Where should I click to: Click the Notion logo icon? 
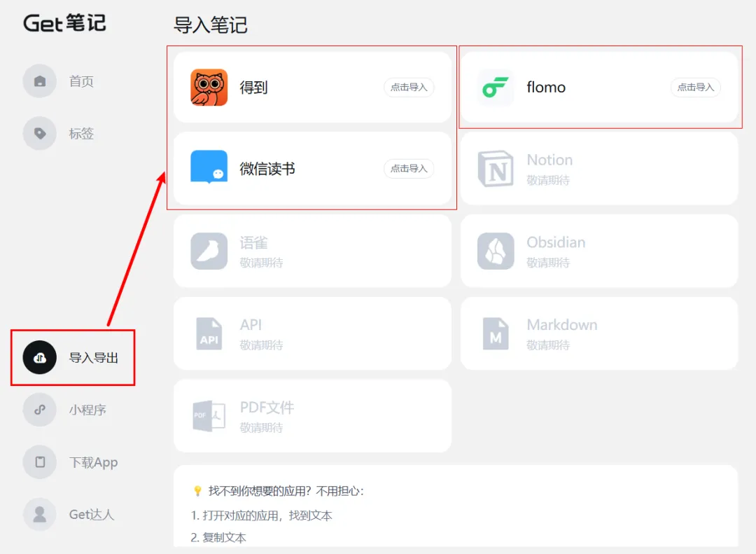496,169
